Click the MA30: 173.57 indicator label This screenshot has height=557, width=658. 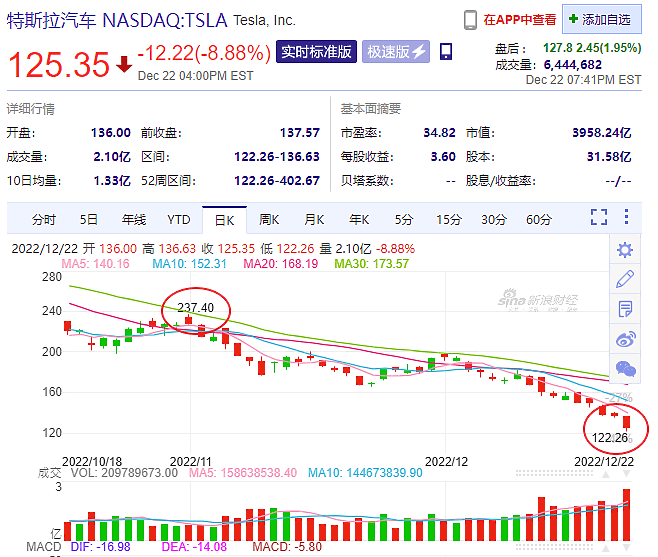click(x=371, y=264)
